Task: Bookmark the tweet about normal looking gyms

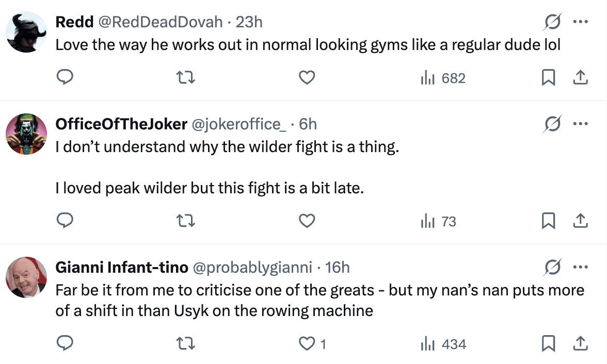Action: [x=549, y=77]
